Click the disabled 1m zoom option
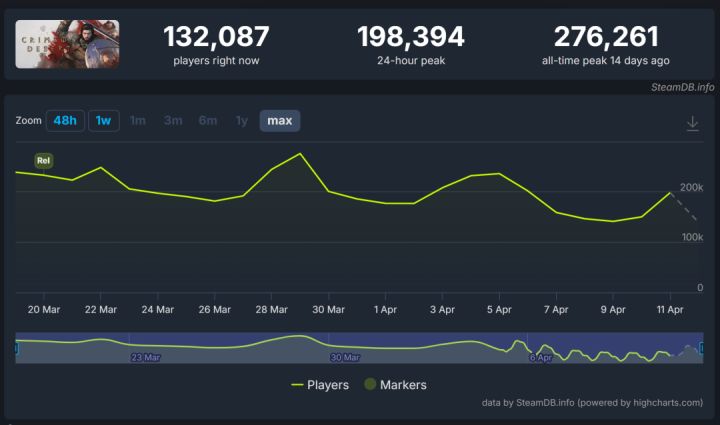 coord(138,121)
